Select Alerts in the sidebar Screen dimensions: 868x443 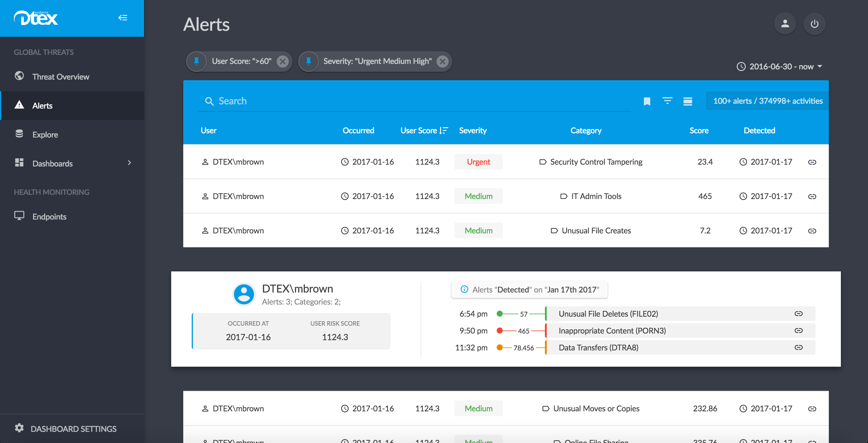pyautogui.click(x=72, y=106)
